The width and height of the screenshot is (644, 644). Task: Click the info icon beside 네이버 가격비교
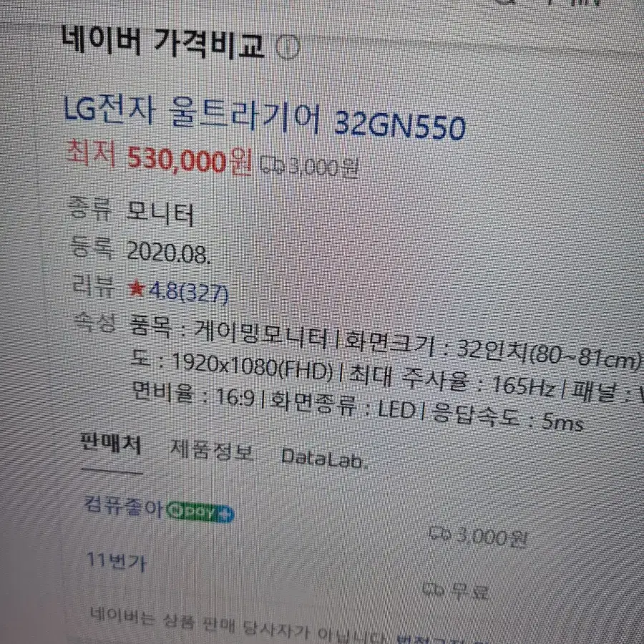point(288,48)
